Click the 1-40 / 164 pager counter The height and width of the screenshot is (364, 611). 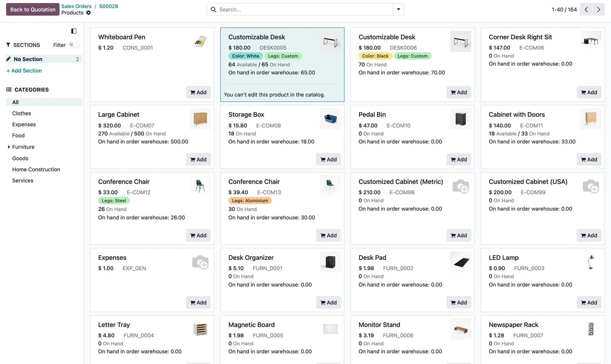click(x=564, y=10)
